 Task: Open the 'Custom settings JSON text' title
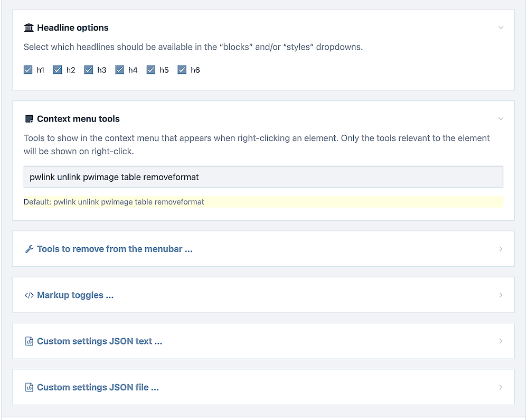click(x=99, y=341)
